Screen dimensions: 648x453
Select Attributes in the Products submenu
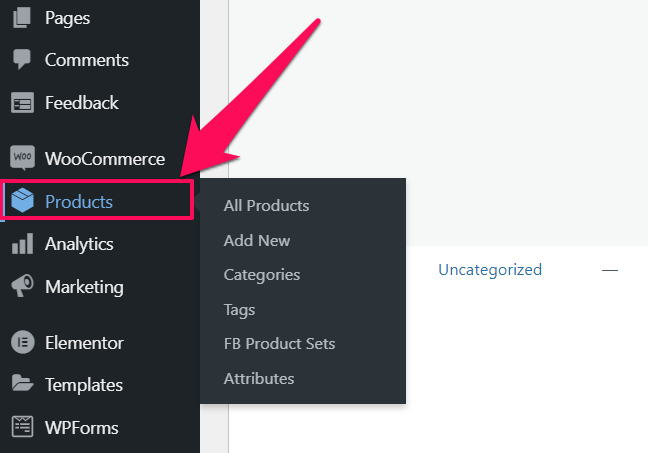click(x=259, y=379)
